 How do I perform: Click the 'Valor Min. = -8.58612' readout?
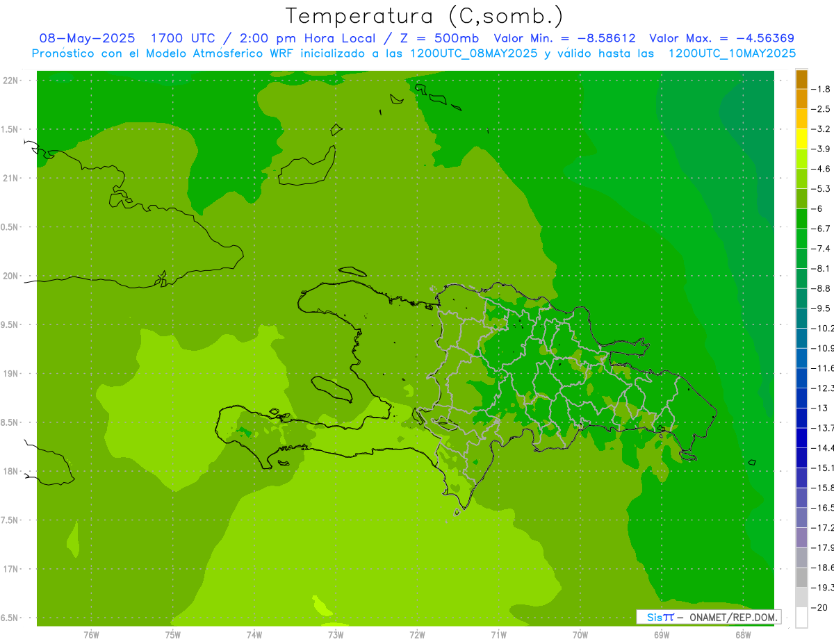[564, 38]
